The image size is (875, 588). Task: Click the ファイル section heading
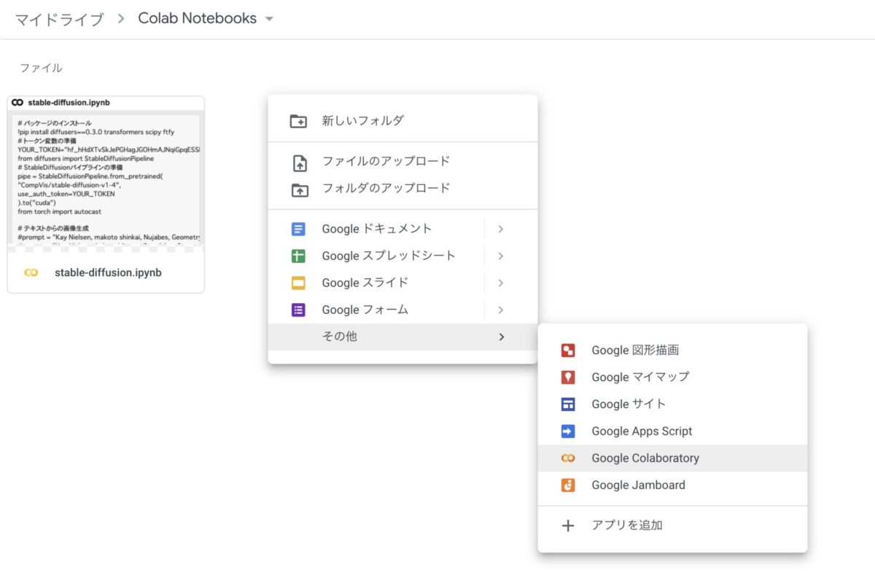pyautogui.click(x=41, y=68)
